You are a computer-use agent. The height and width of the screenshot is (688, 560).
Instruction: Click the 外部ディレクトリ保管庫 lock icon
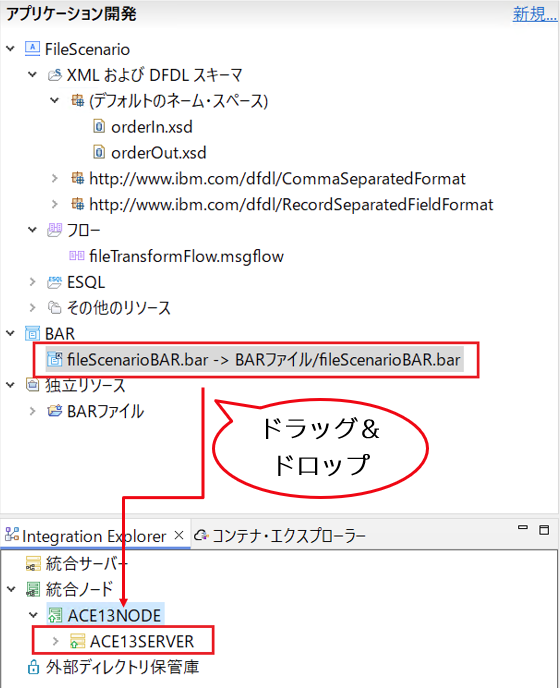click(33, 667)
